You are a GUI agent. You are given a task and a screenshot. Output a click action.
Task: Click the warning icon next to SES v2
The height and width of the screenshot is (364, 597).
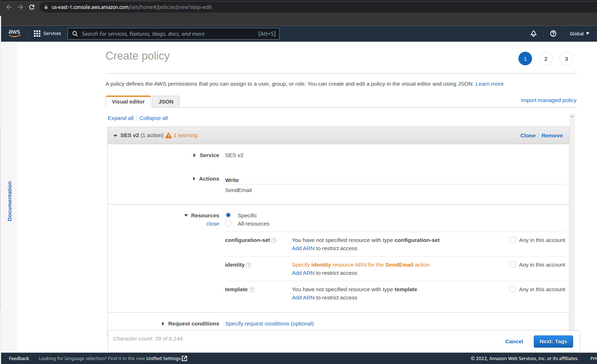click(168, 135)
